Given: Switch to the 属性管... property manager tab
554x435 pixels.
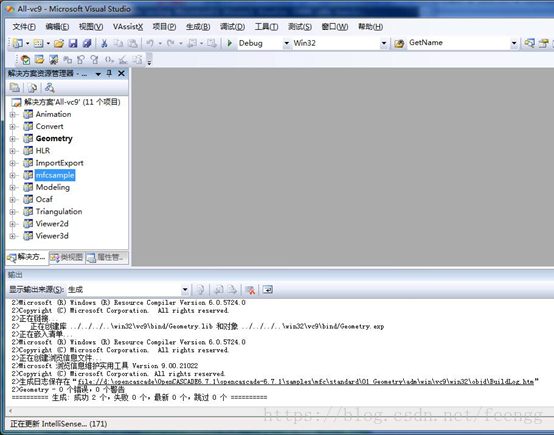Looking at the screenshot, I should point(106,258).
